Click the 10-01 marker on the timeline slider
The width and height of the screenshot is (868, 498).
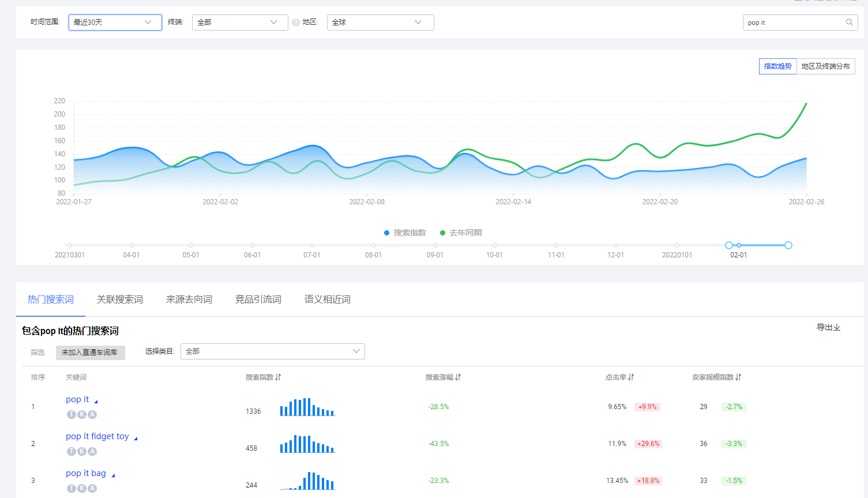(x=494, y=246)
